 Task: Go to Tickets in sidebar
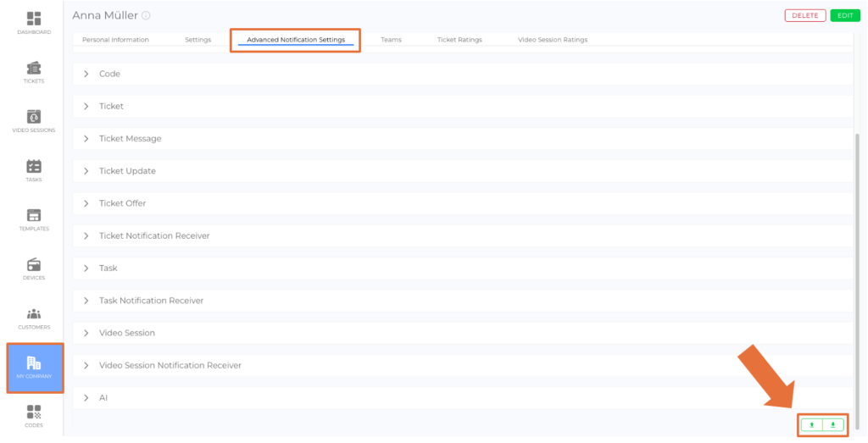(x=34, y=72)
